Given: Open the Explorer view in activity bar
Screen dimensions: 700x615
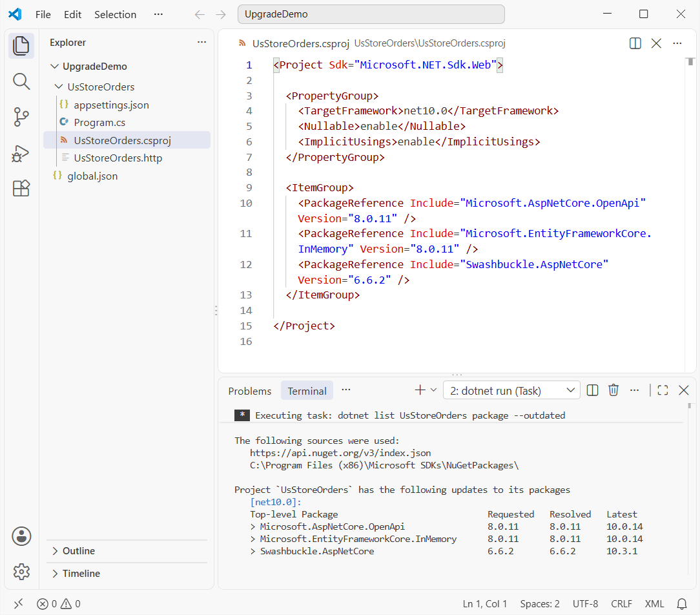Looking at the screenshot, I should click(21, 46).
